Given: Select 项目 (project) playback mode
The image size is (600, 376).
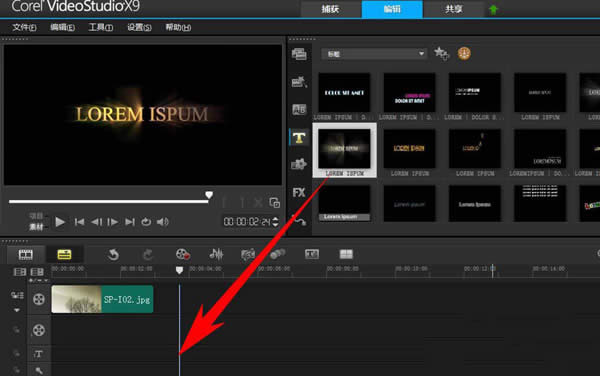Looking at the screenshot, I should point(36,216).
